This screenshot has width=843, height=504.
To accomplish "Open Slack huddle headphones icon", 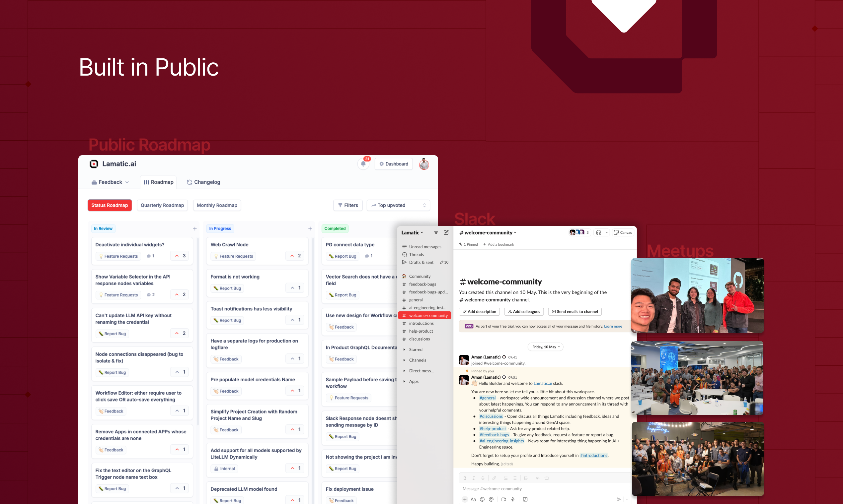I will 598,233.
